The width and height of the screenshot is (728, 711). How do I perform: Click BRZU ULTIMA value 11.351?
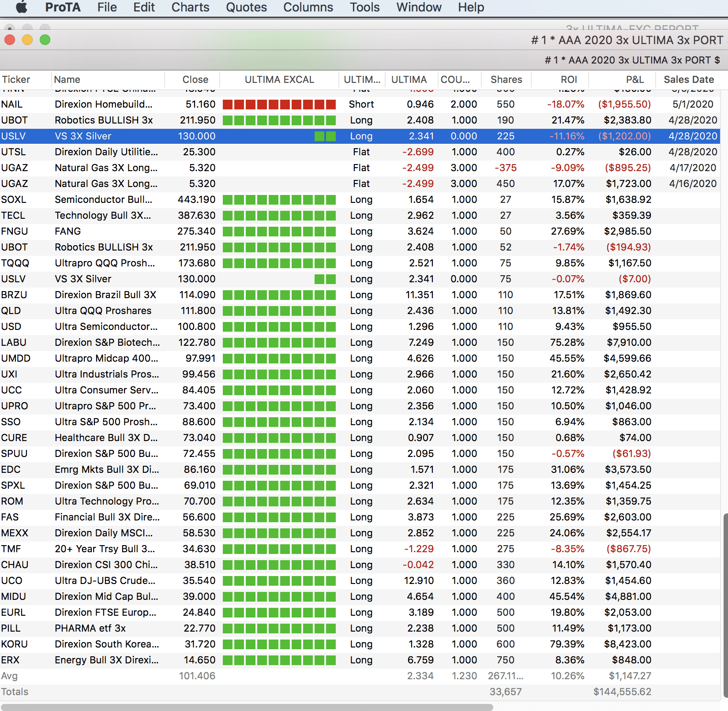pyautogui.click(x=420, y=295)
